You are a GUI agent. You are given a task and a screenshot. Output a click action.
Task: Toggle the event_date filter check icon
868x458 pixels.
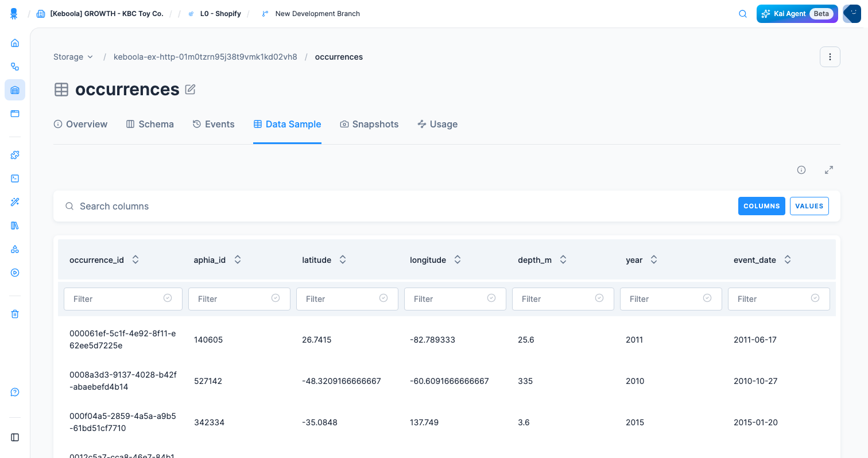click(x=815, y=298)
